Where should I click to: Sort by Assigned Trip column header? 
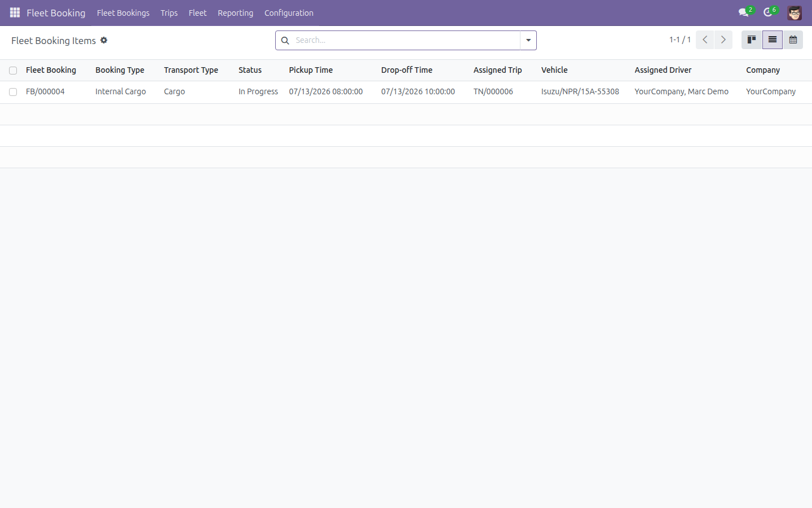pyautogui.click(x=497, y=70)
